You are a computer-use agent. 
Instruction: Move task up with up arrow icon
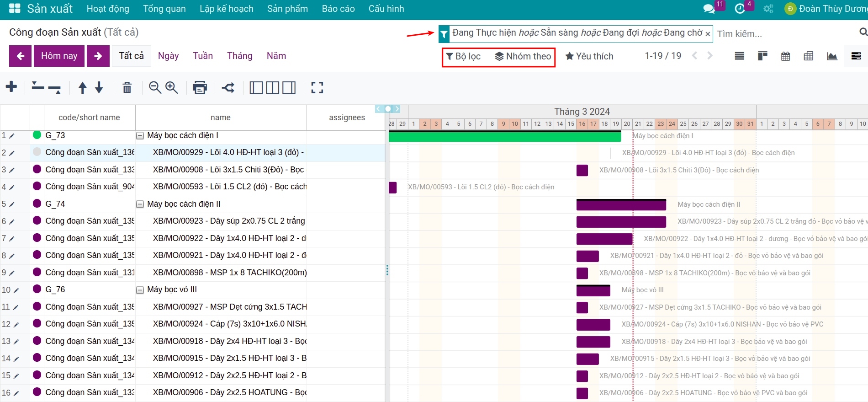[x=82, y=87]
